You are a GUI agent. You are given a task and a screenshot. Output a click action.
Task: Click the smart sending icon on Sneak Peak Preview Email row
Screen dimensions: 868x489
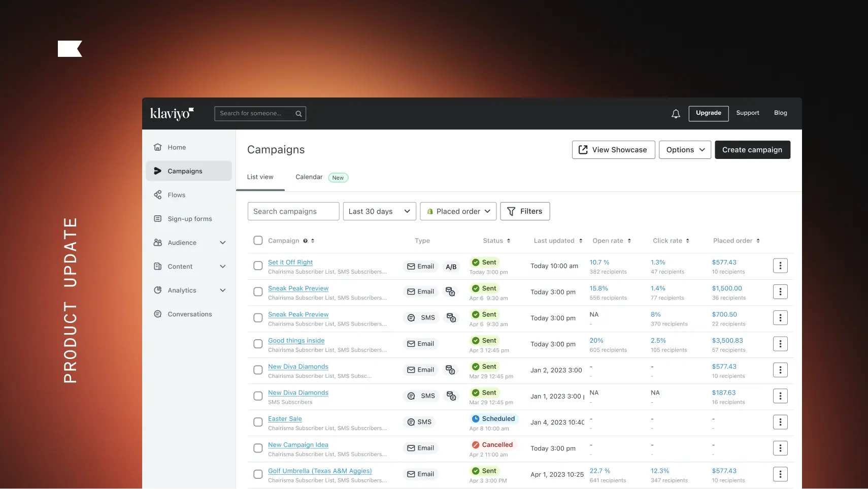[x=450, y=291]
